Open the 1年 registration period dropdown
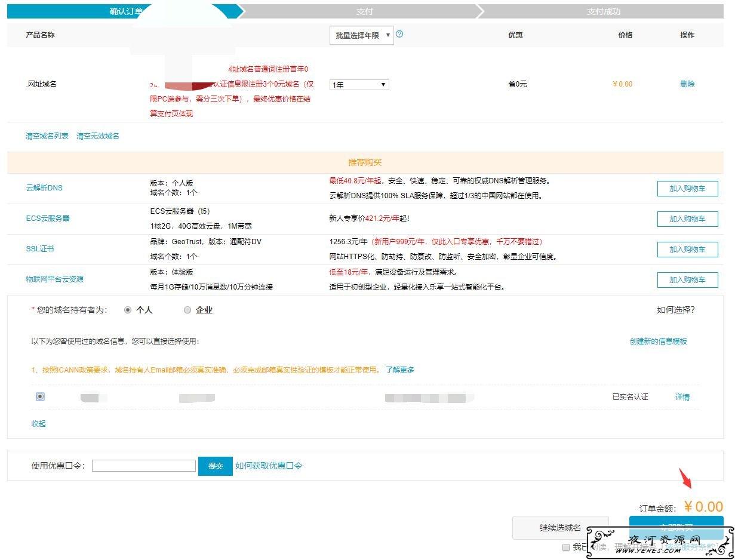Image resolution: width=735 pixels, height=560 pixels. [x=359, y=85]
